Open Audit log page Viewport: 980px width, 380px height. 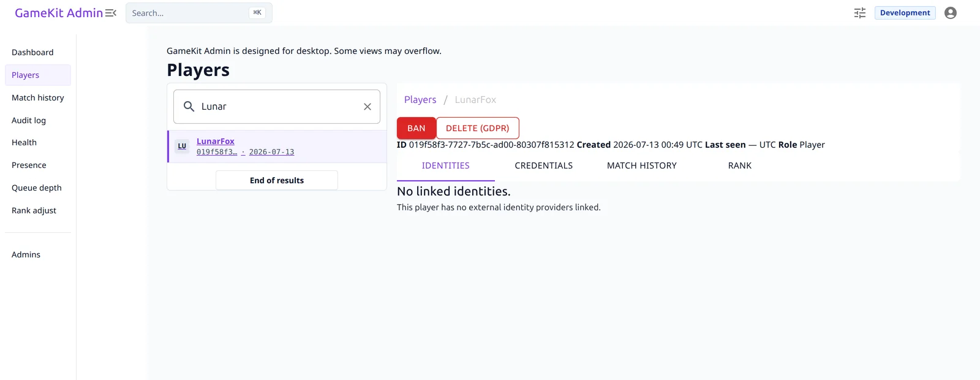click(x=38, y=120)
